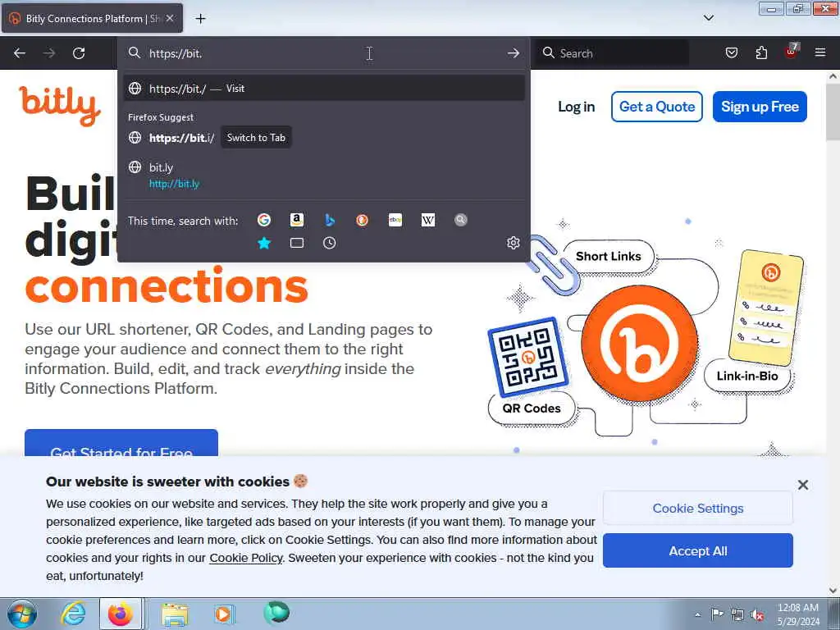
Task: Open Windows Start menu orb
Action: (x=22, y=614)
